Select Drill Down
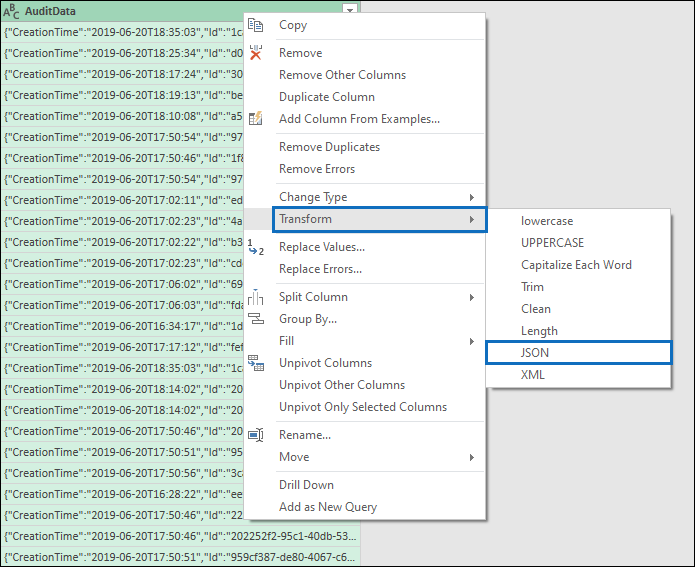Viewport: 695px width, 567px height. click(x=364, y=485)
